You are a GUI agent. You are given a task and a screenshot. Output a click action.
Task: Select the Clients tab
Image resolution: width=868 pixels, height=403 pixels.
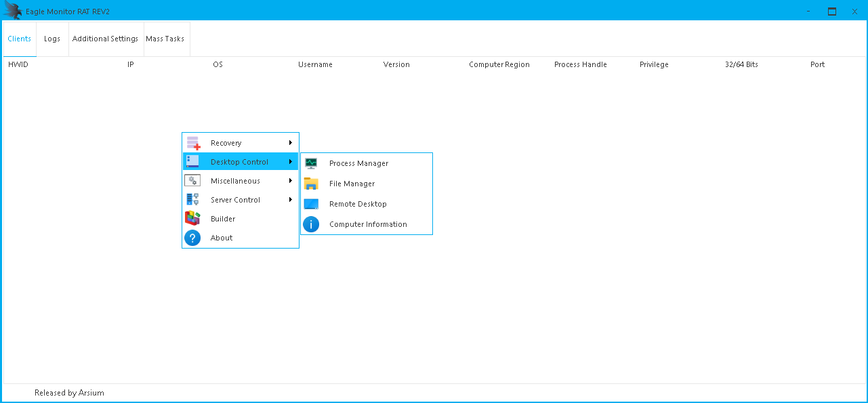19,39
